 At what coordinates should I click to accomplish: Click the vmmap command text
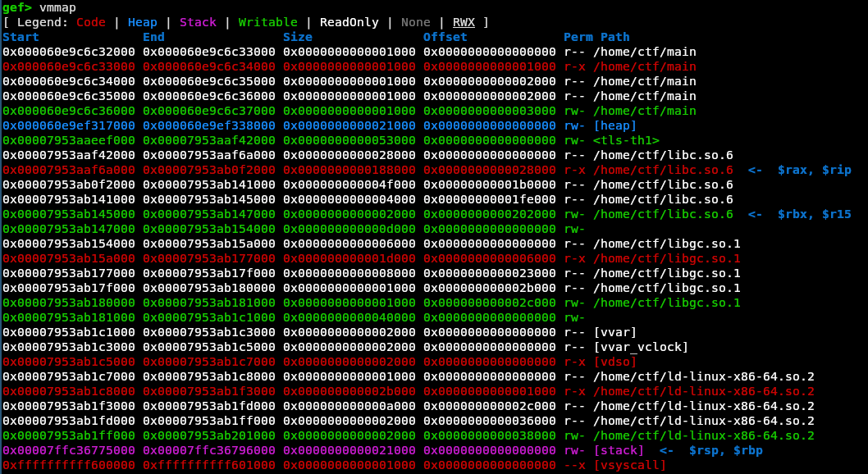click(x=57, y=7)
